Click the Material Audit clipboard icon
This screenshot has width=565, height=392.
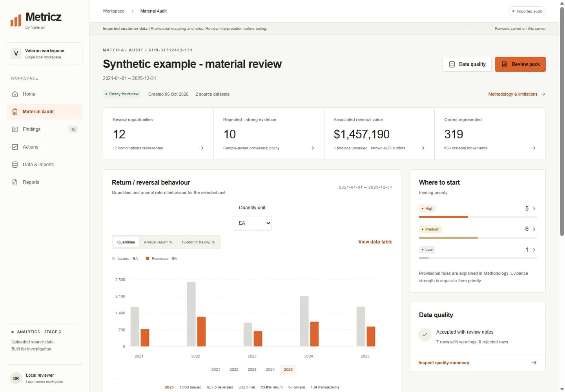click(x=15, y=112)
